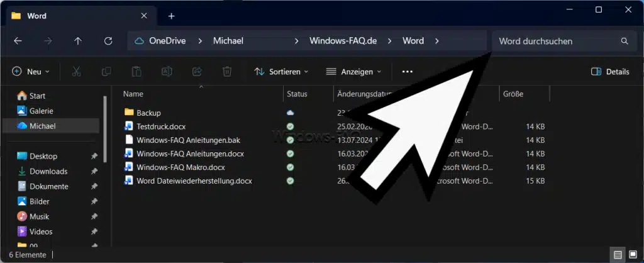Open Galerie in the navigation pane

[41, 111]
